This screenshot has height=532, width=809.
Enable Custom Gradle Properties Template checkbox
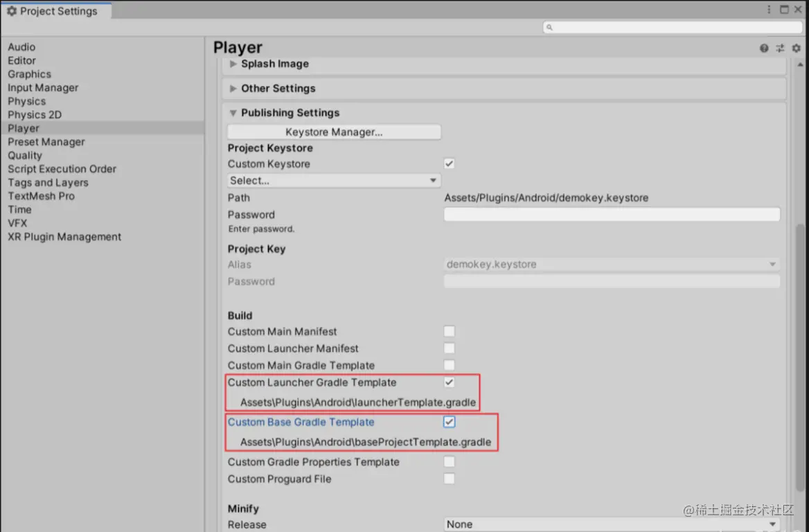[450, 462]
